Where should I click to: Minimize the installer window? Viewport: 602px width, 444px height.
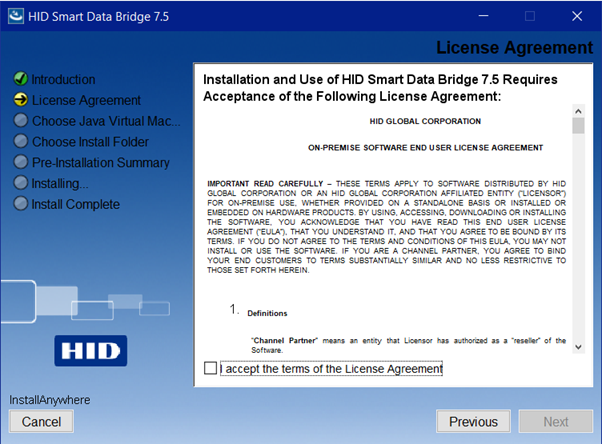tap(483, 16)
